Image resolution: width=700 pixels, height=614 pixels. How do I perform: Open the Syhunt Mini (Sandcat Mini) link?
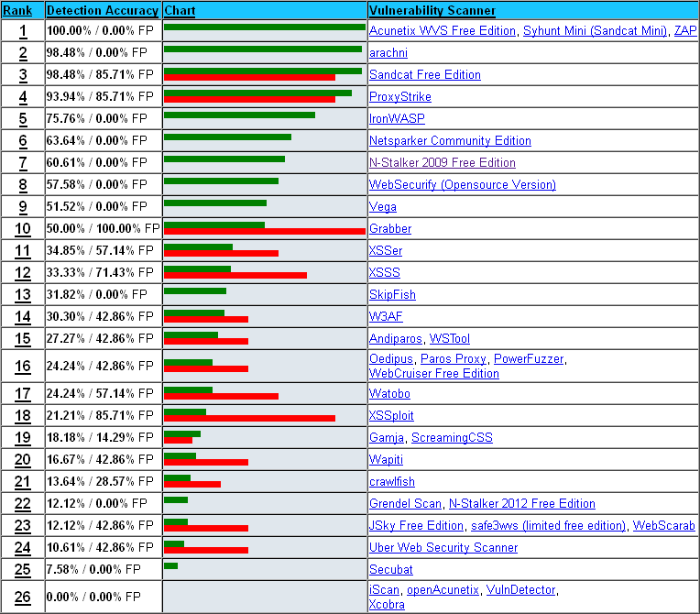pos(595,31)
